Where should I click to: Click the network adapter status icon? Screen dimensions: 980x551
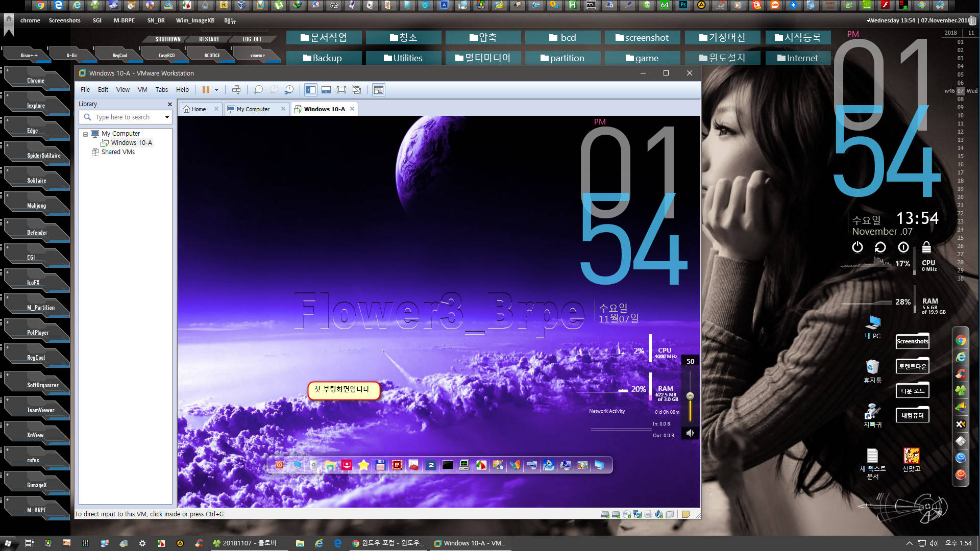pos(638,514)
